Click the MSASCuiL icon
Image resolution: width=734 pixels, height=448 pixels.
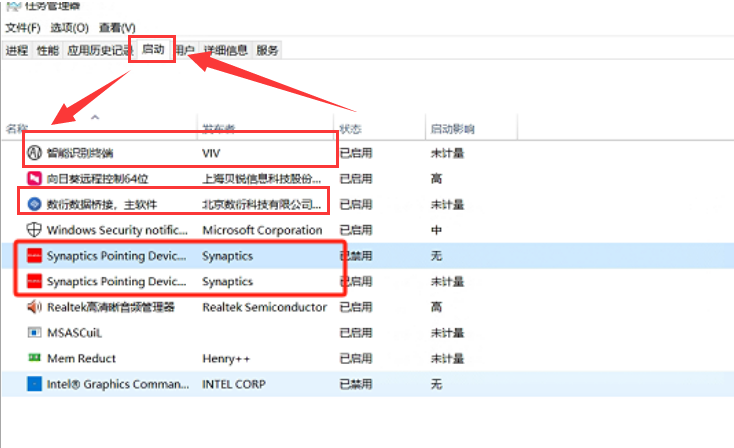(34, 333)
